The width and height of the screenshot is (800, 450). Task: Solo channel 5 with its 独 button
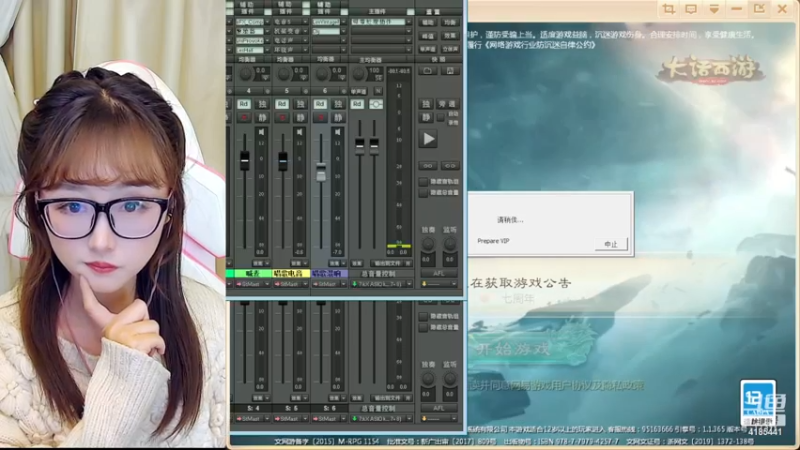[x=301, y=104]
